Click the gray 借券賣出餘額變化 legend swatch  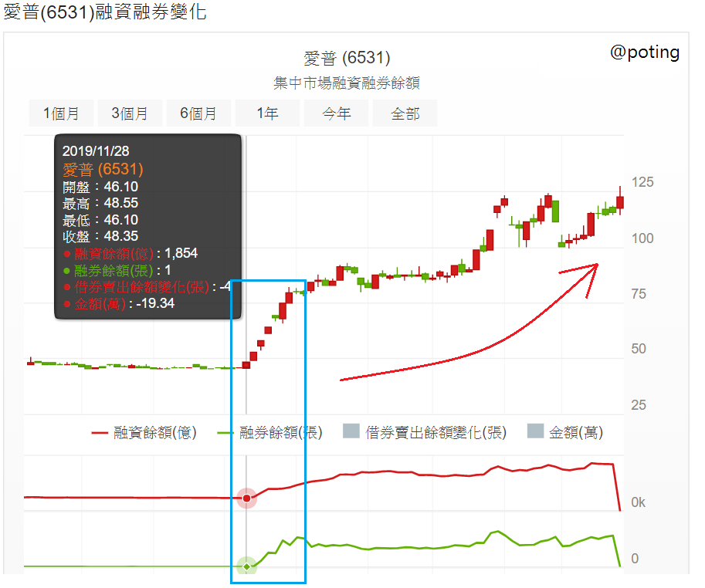tap(351, 433)
